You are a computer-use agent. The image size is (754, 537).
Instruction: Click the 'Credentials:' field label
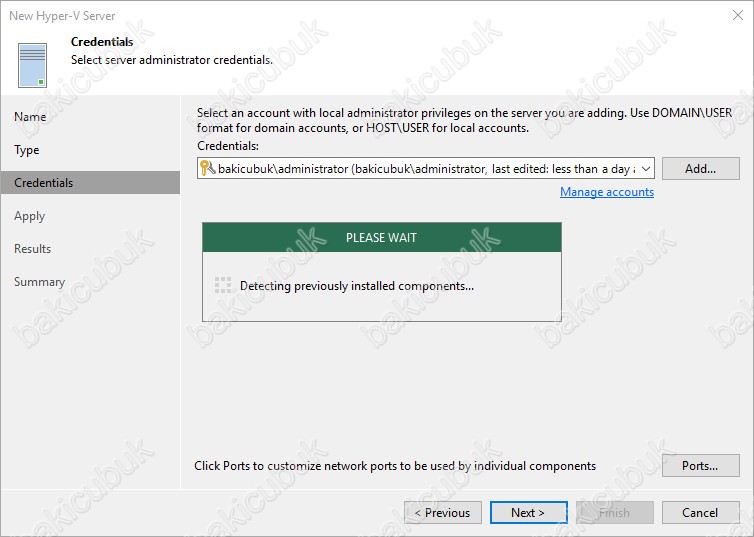[228, 146]
